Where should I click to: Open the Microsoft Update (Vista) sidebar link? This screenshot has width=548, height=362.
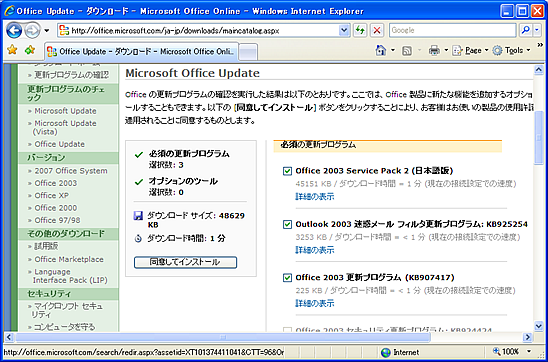(65, 128)
